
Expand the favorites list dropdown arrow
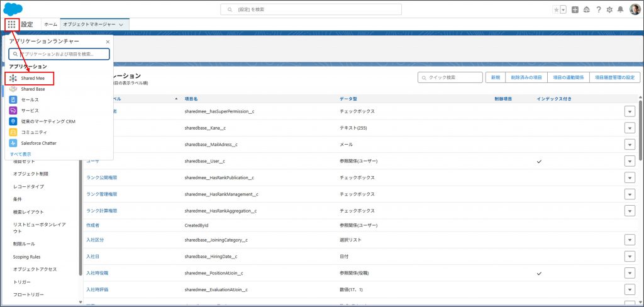(563, 9)
